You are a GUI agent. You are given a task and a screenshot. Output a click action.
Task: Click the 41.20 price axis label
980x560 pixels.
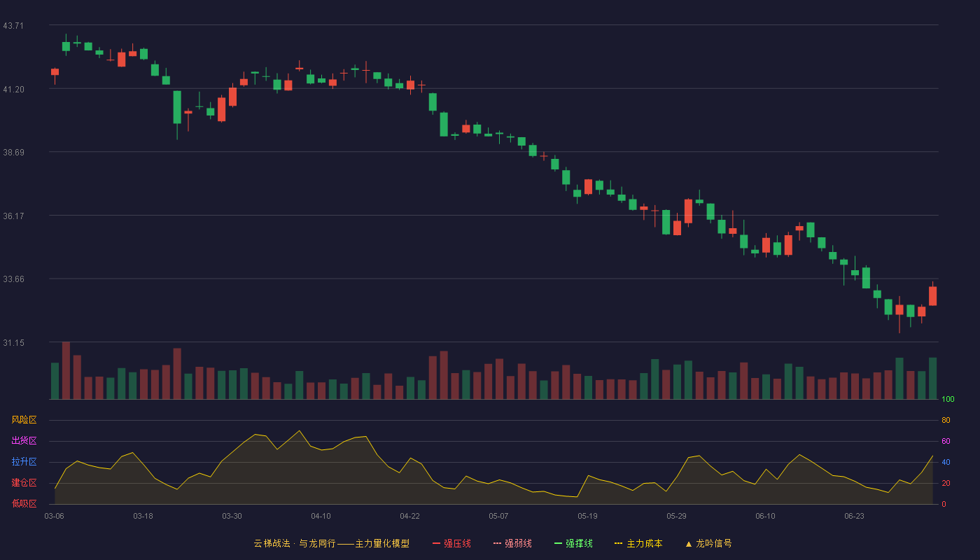13,90
